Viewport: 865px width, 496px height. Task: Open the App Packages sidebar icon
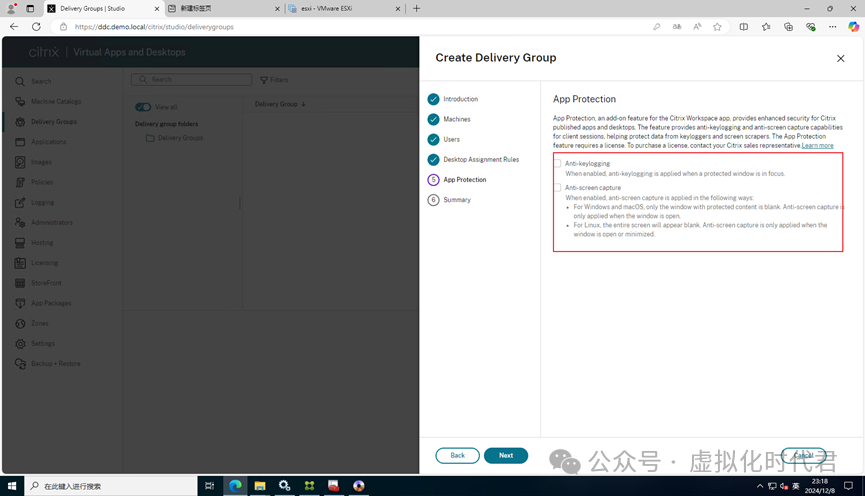click(x=20, y=303)
